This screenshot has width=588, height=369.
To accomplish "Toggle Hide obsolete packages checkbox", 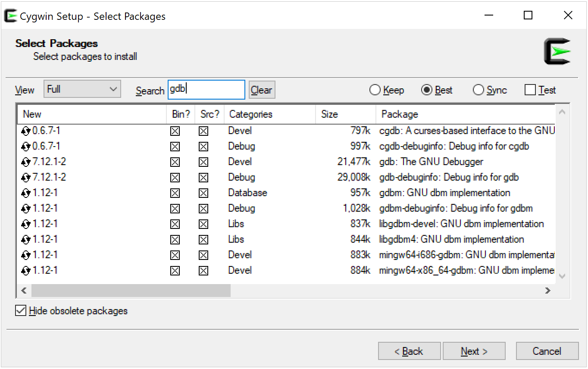I will click(21, 311).
